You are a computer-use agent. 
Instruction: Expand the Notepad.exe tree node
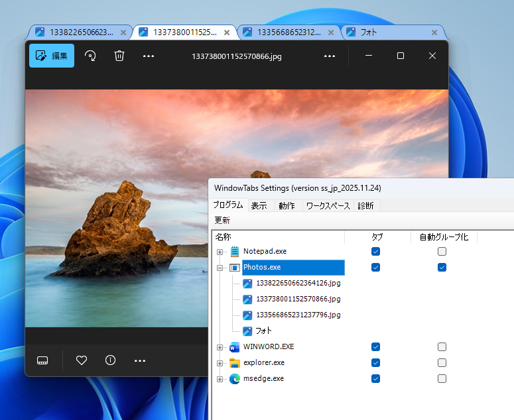pyautogui.click(x=220, y=252)
